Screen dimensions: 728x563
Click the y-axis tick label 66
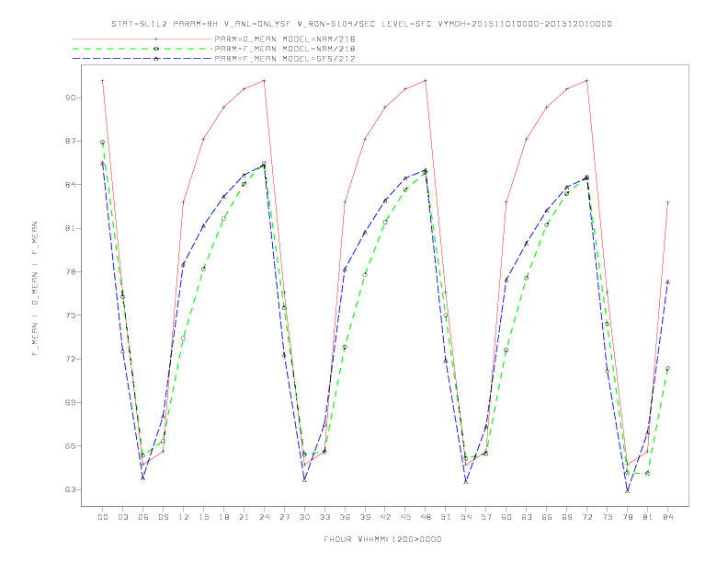pos(71,446)
